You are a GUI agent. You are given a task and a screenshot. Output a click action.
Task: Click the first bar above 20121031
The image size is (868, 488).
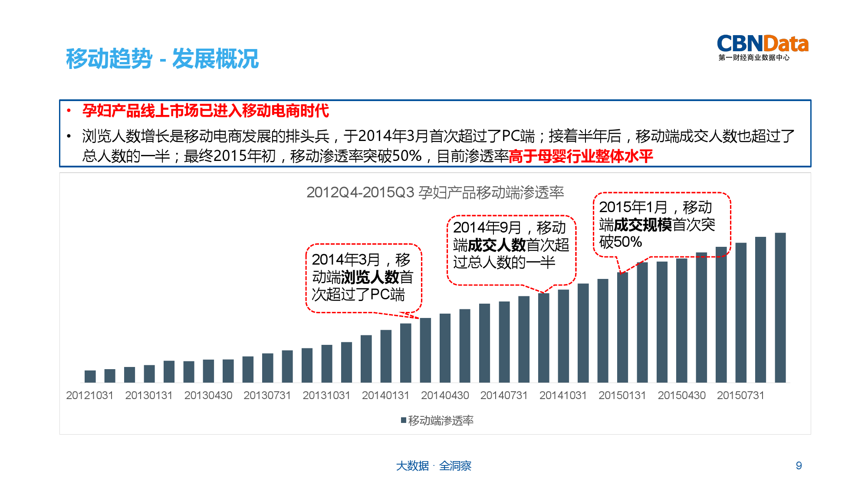[x=90, y=377]
